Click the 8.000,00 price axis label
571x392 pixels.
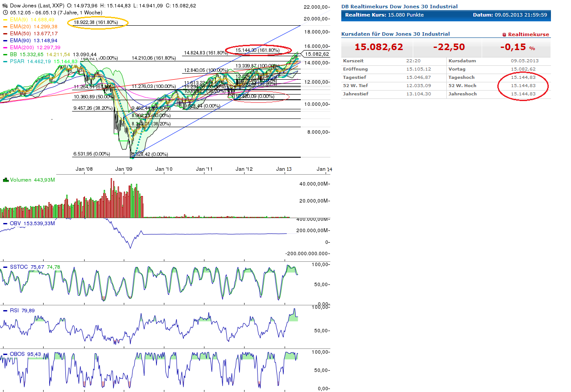coord(318,132)
